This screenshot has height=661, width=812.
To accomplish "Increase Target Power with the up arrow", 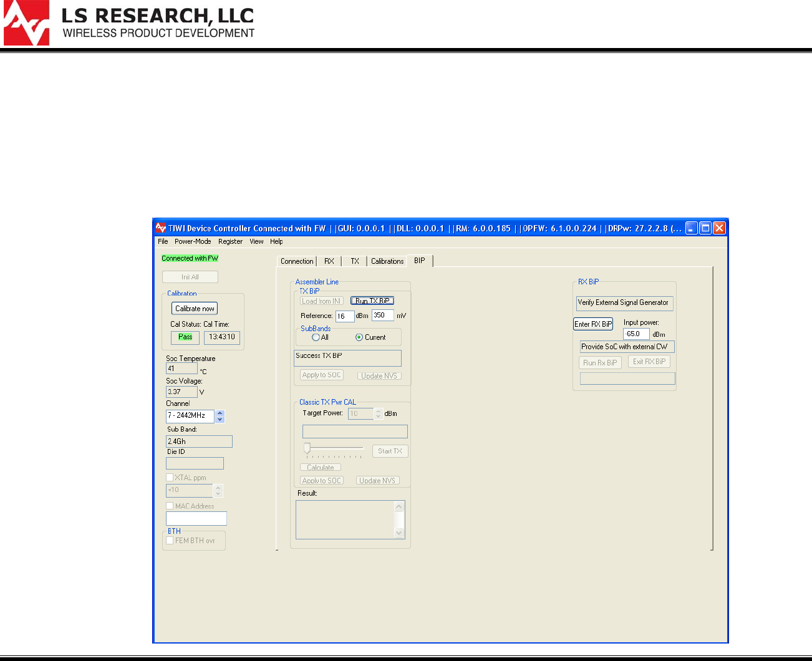I will [x=379, y=410].
